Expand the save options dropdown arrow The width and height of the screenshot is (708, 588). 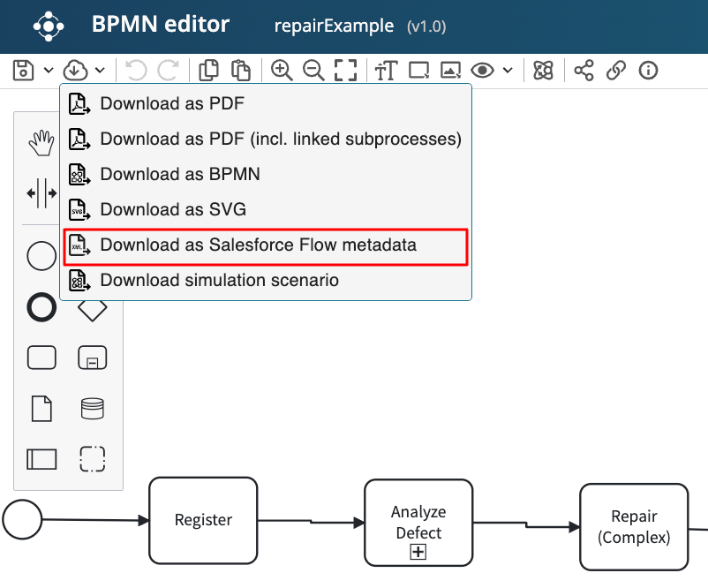49,71
